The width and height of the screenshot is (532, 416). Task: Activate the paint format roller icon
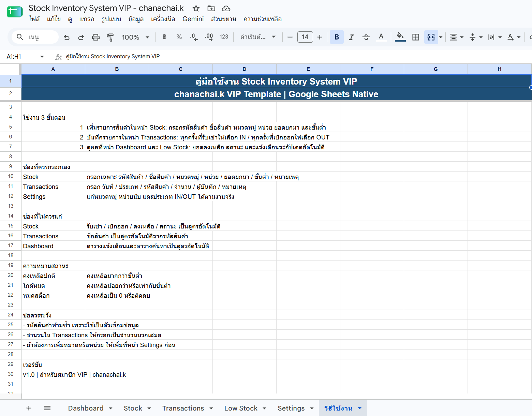pos(110,37)
